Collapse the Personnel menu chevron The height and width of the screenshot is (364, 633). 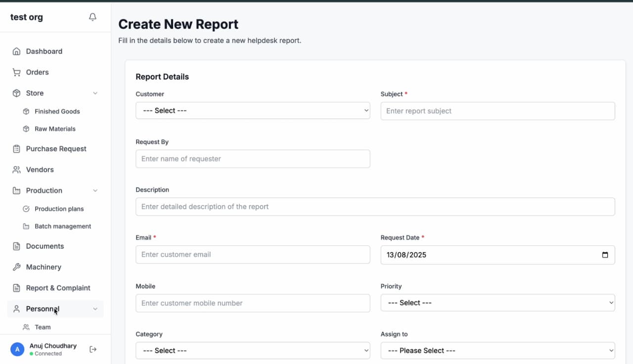(95, 309)
